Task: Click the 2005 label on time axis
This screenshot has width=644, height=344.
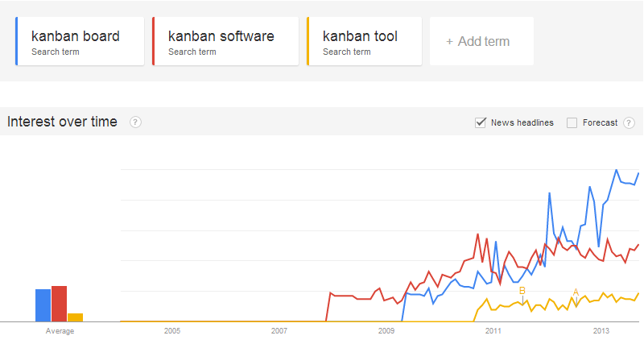Action: pyautogui.click(x=172, y=330)
